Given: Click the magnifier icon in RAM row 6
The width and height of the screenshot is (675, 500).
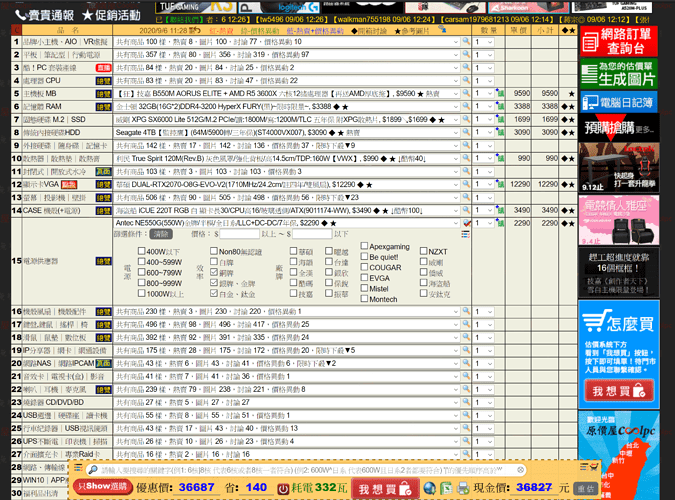Looking at the screenshot, I should pyautogui.click(x=466, y=106).
